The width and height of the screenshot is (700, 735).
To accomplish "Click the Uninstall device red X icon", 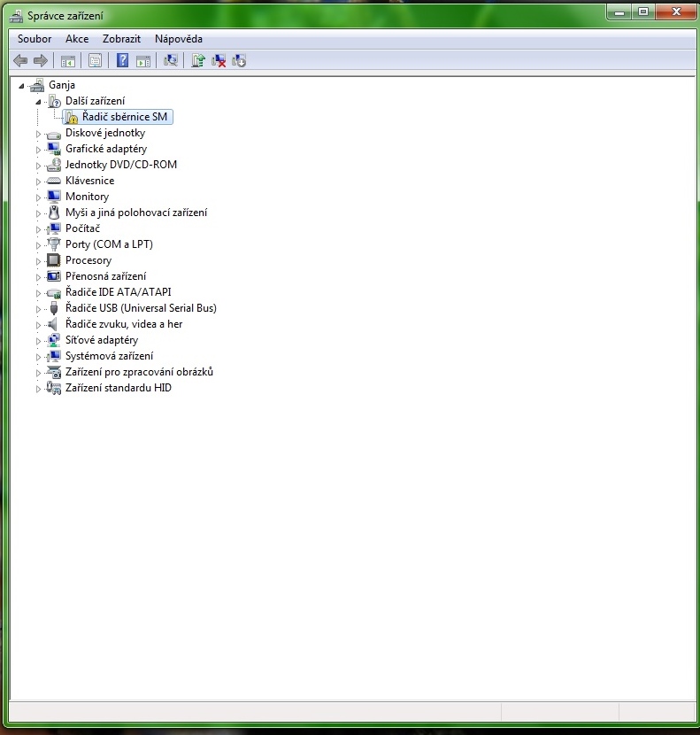I will [x=219, y=60].
